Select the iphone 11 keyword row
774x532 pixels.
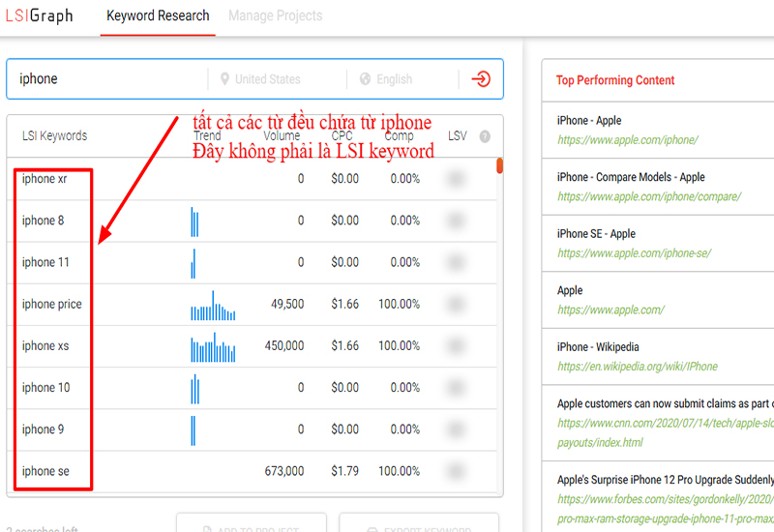tap(252, 262)
